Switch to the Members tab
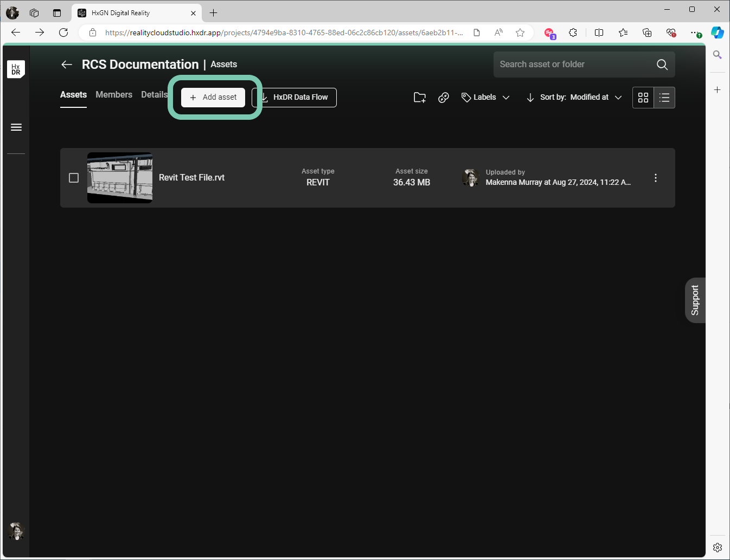 click(114, 95)
